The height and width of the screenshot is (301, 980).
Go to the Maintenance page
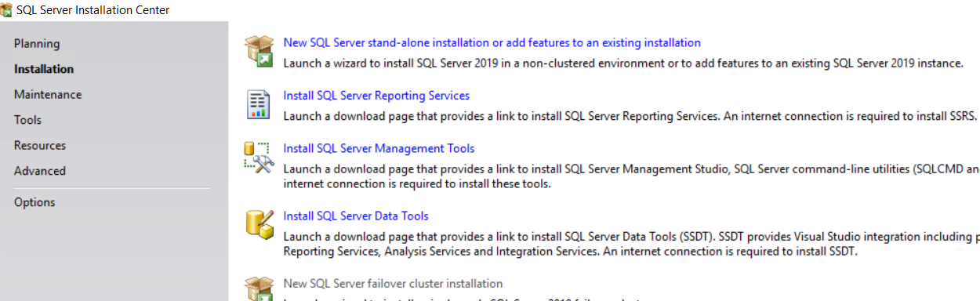pyautogui.click(x=48, y=95)
